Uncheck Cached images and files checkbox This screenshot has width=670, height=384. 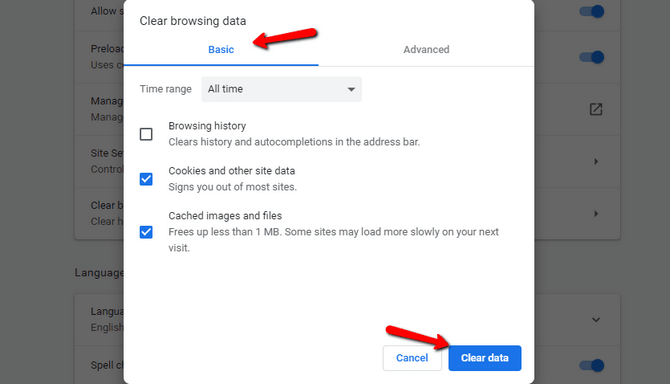tap(146, 232)
